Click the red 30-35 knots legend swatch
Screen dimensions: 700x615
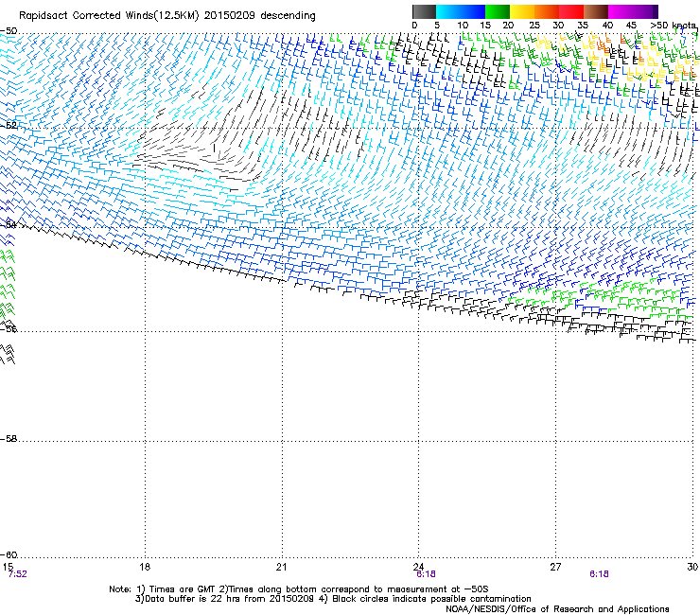pyautogui.click(x=571, y=11)
